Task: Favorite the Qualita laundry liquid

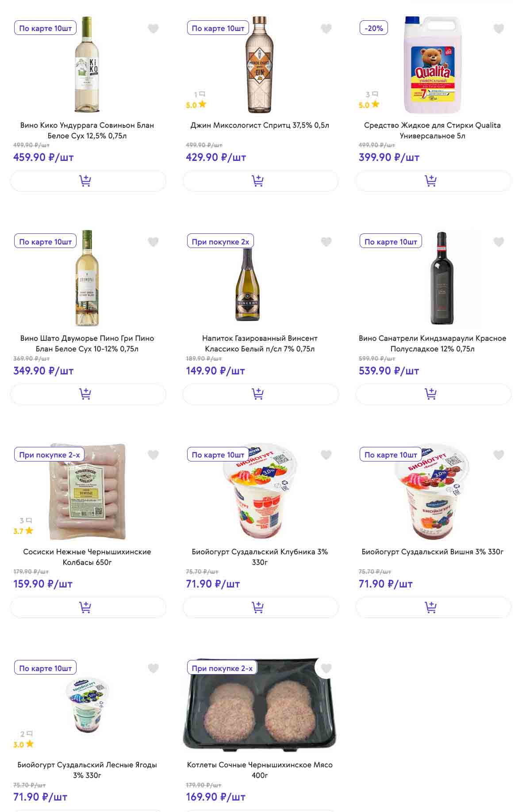Action: pos(499,29)
